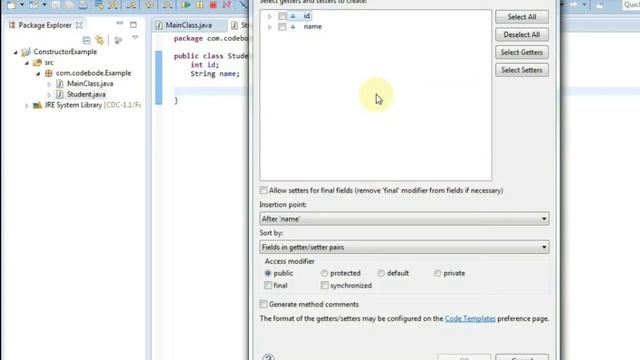
Task: Open the New toolbar button dropdown arrow
Action: 22,4
